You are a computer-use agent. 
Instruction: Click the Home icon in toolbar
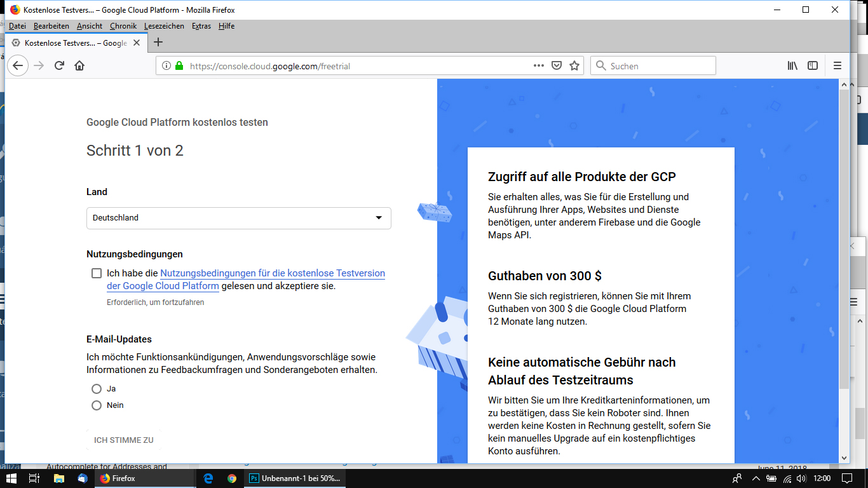[79, 65]
